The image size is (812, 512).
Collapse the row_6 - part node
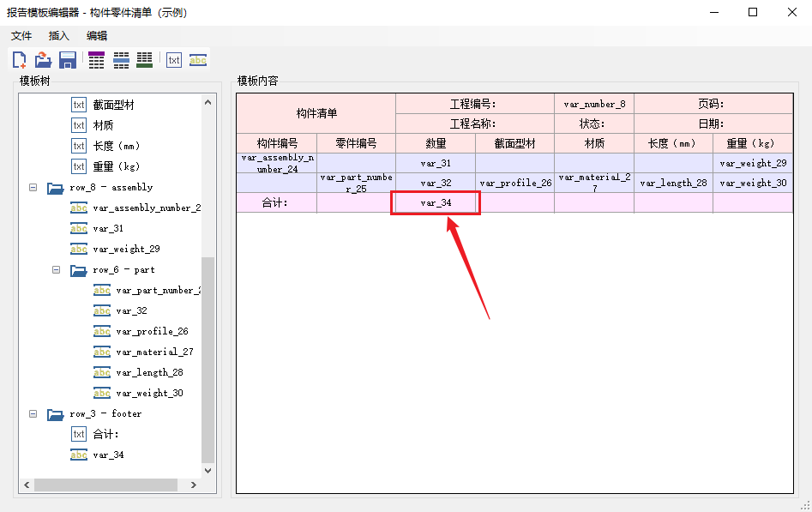pos(57,270)
